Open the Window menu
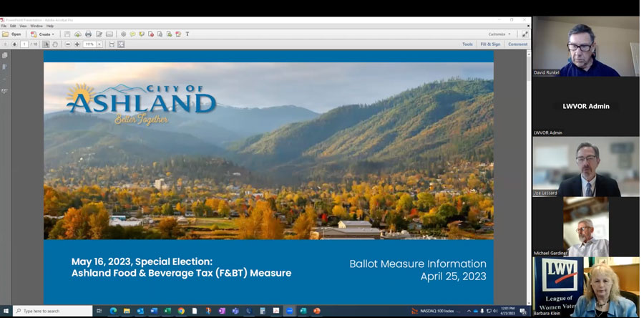This screenshot has width=644, height=318. (x=36, y=26)
